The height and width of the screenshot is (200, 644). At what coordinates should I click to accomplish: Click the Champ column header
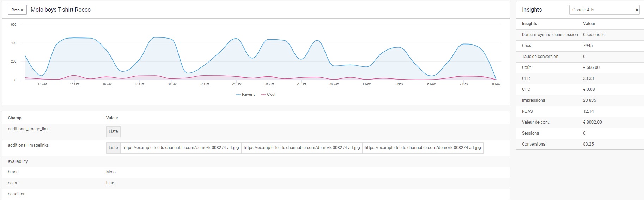pyautogui.click(x=15, y=118)
